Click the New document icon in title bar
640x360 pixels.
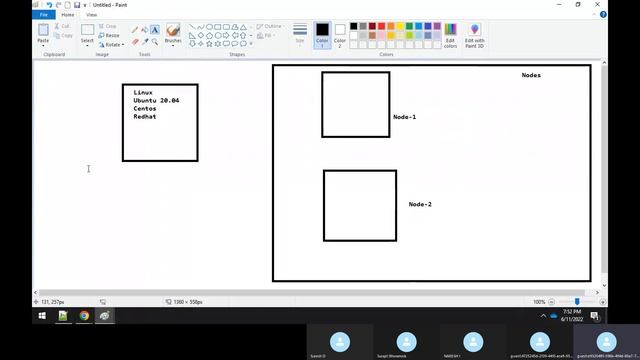pos(67,5)
